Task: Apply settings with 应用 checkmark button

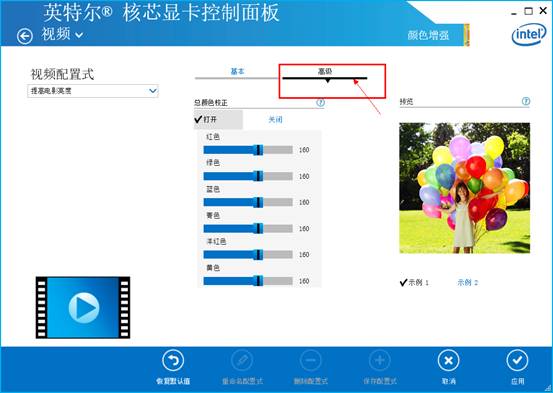Action: [x=517, y=366]
